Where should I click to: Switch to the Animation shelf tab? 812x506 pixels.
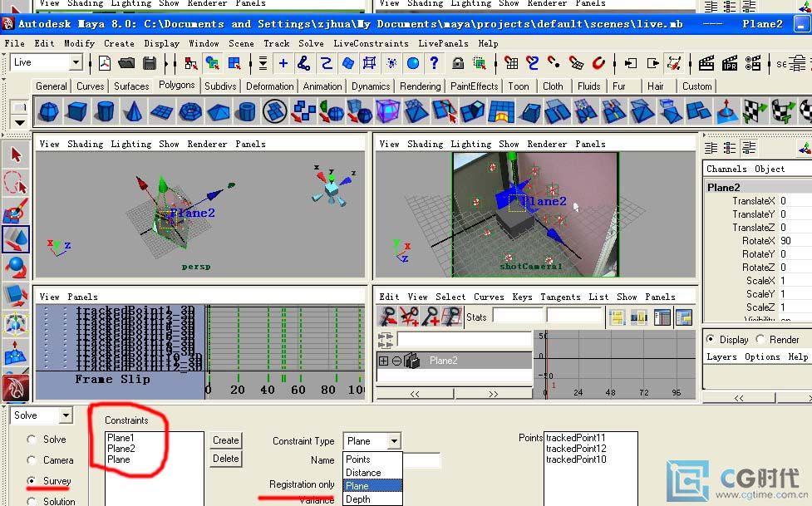point(322,86)
